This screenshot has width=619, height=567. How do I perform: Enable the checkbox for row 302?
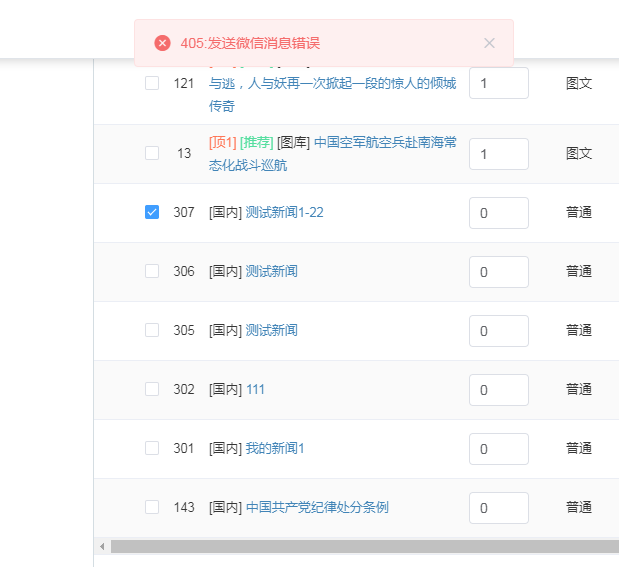click(152, 389)
